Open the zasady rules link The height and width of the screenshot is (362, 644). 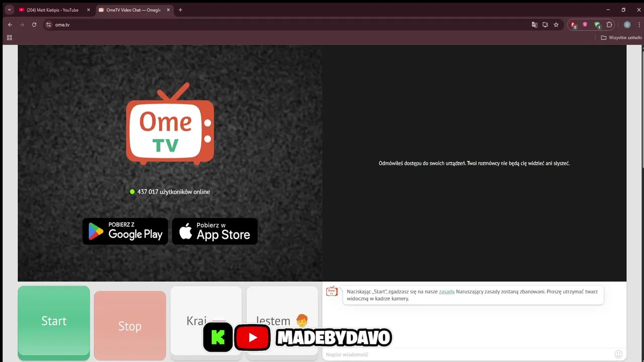pos(446,292)
